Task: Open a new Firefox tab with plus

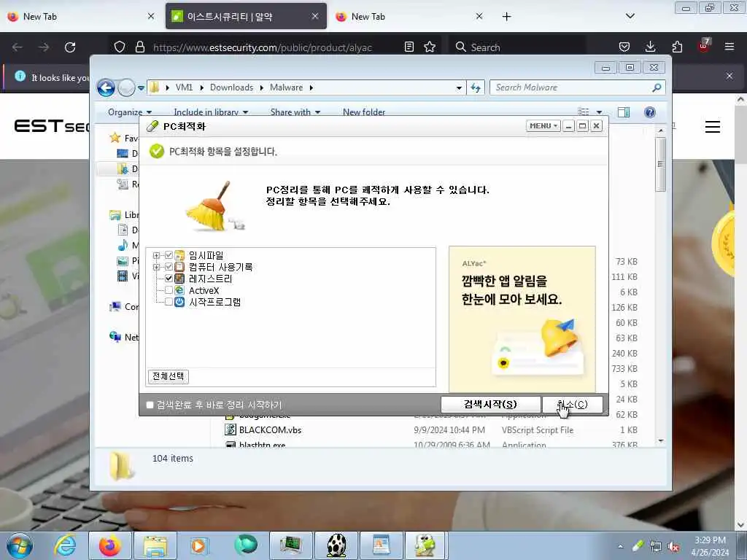Action: tap(506, 16)
